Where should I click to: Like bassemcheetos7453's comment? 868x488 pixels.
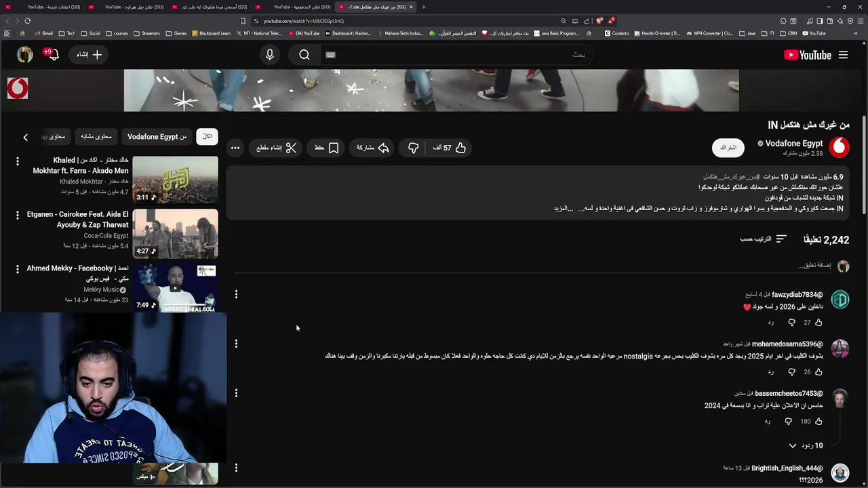click(818, 422)
